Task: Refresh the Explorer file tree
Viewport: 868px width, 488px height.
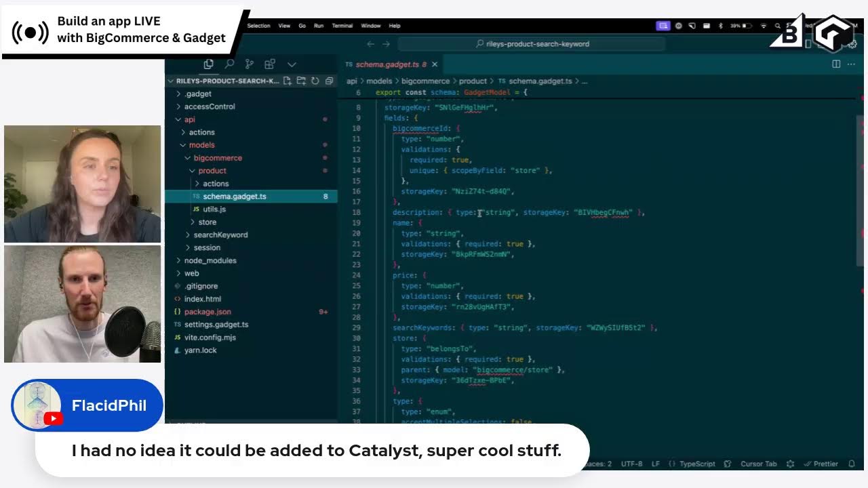Action: 315,81
